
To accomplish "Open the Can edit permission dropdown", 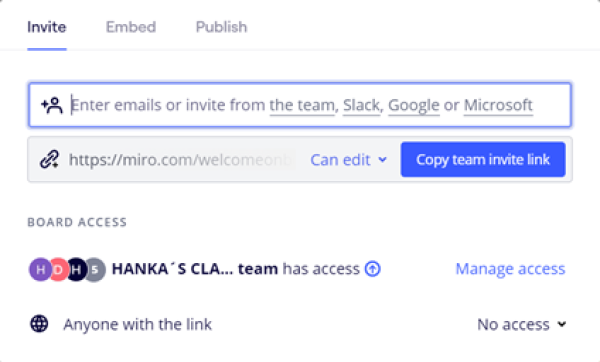I will [x=349, y=160].
